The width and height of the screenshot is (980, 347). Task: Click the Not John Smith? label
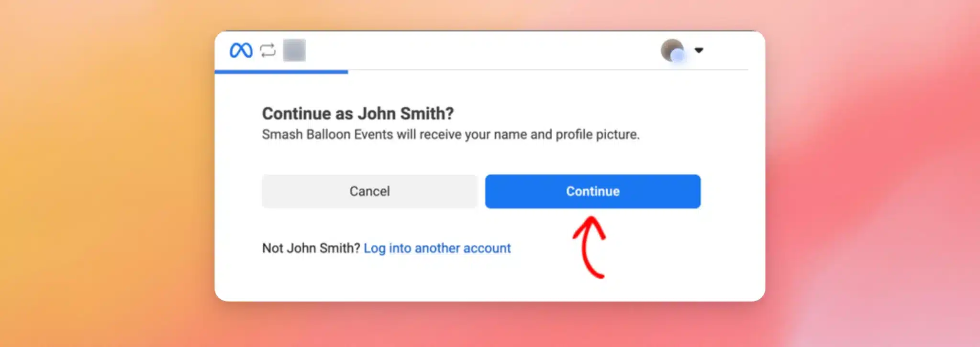coord(311,248)
